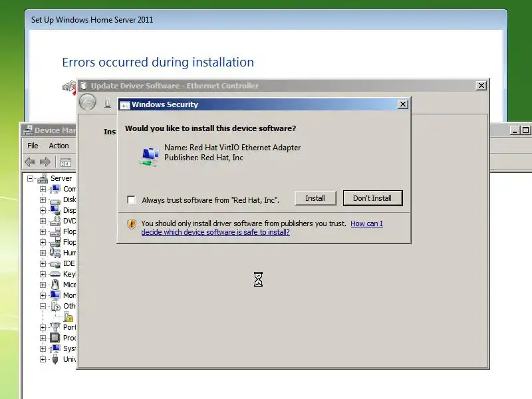Select the Human Interface Devices icon

tap(55, 253)
